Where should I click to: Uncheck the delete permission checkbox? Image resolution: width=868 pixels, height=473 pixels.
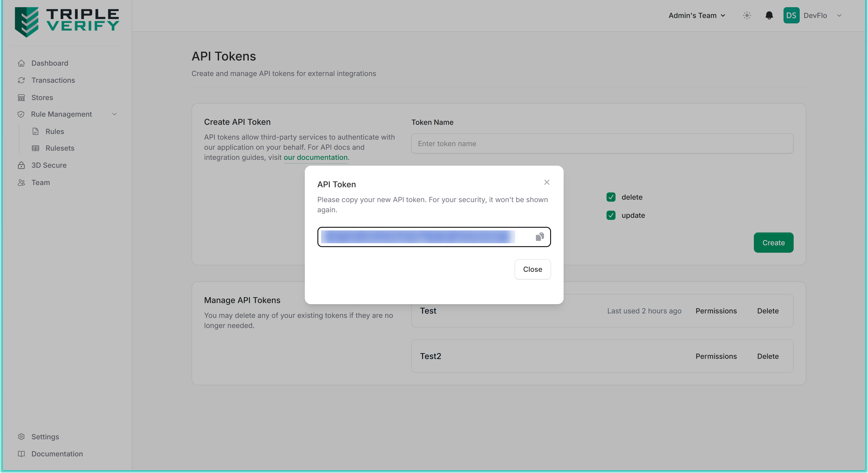(x=611, y=197)
